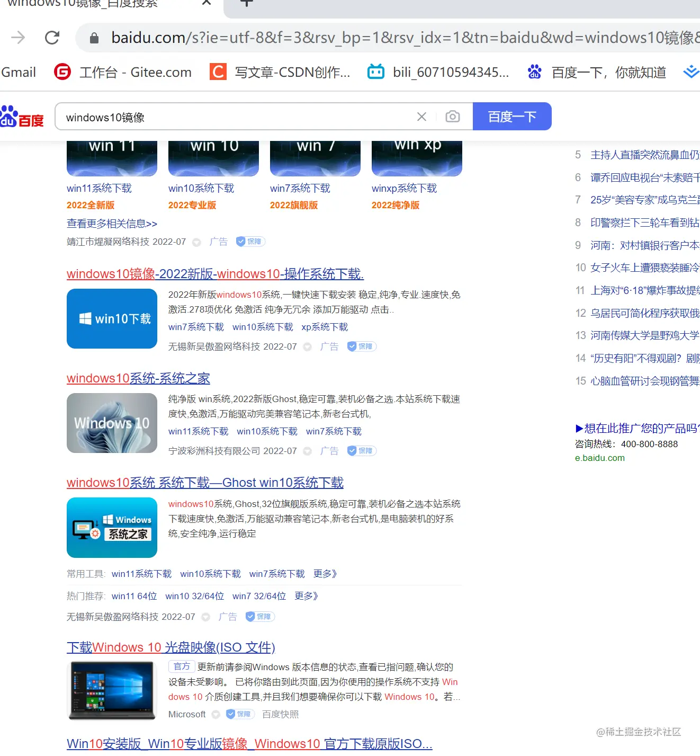Screen dimensions: 700x756
Task: Open hot search item 12 乌居民可简化程序
Action: tap(645, 313)
